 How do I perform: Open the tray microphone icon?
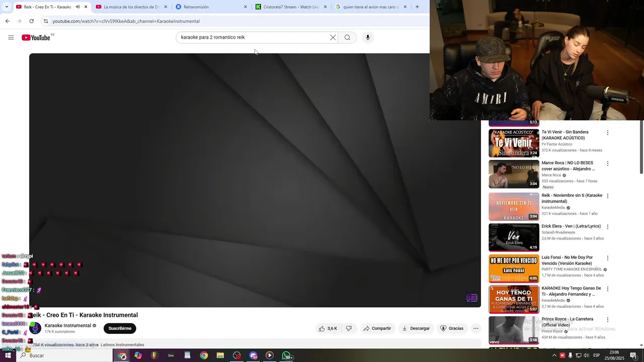click(x=570, y=355)
